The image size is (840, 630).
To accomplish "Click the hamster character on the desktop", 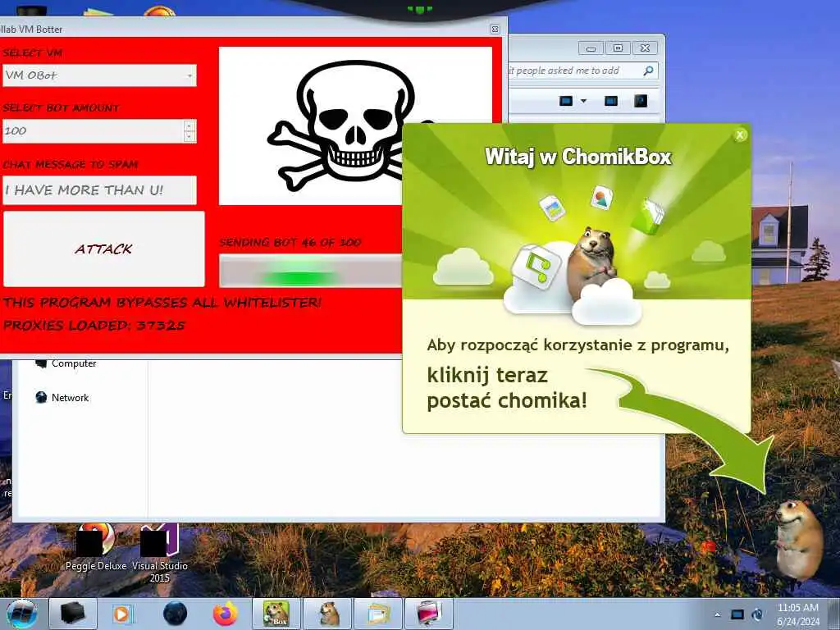I will click(798, 538).
